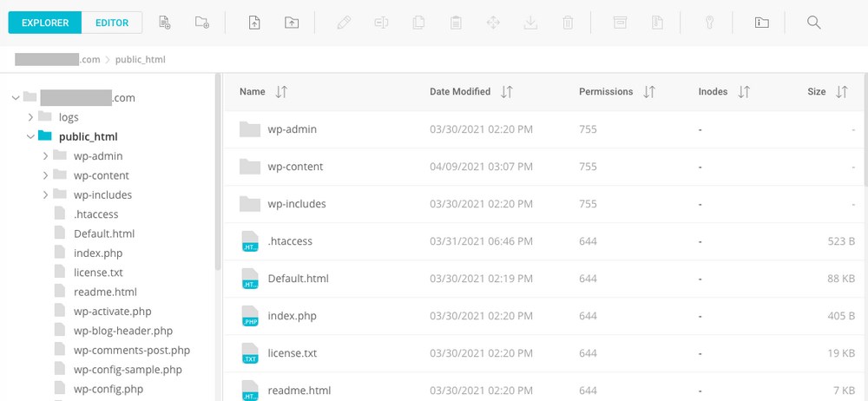Select readme.html in sidebar tree
868x401 pixels.
click(105, 292)
